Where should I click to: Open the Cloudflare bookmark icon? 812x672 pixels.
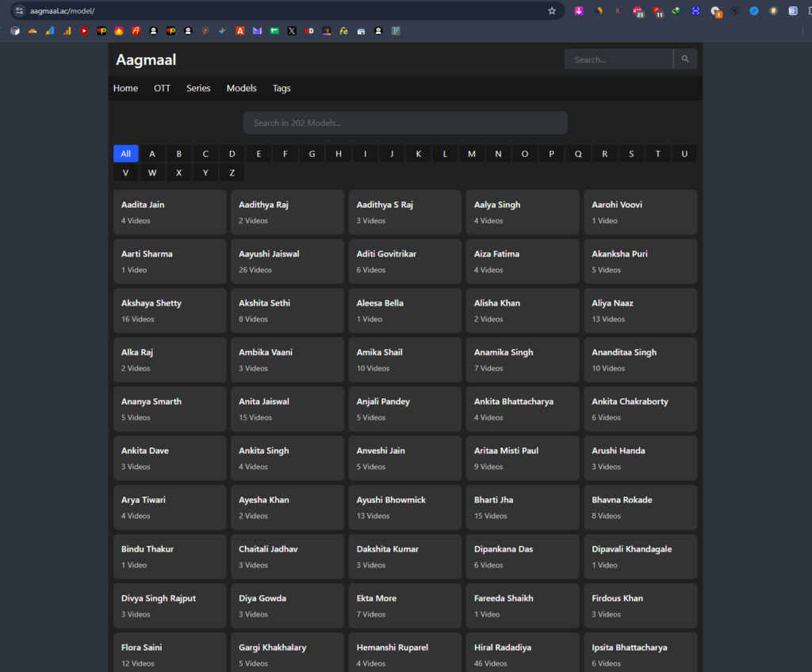coord(33,31)
